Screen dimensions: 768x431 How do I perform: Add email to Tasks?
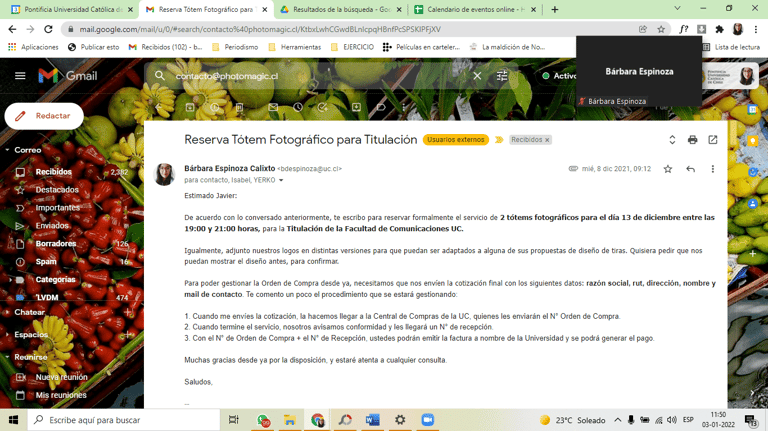tap(322, 107)
